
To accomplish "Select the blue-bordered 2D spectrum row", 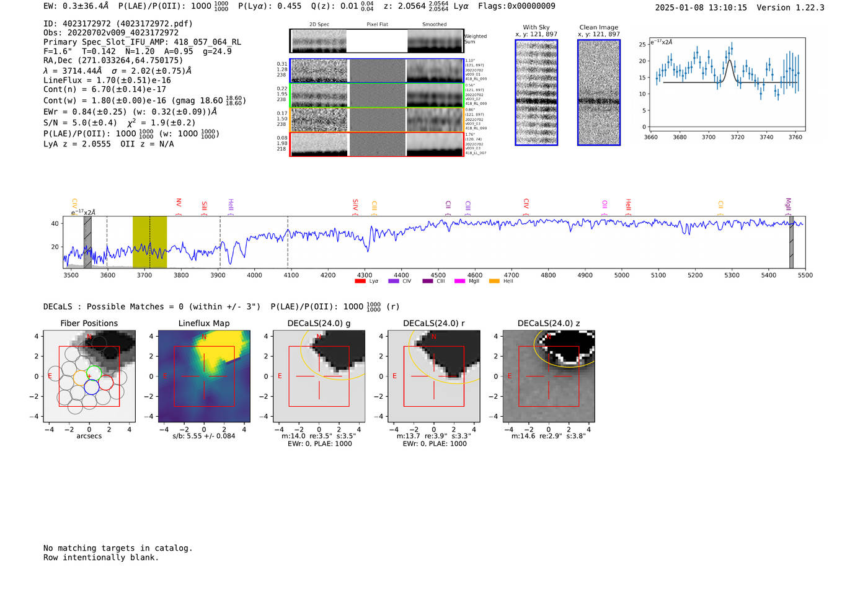I will point(377,71).
